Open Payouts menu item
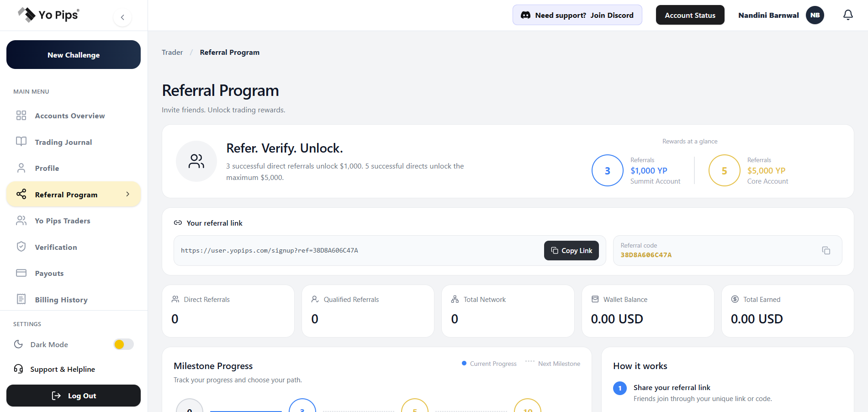 pos(74,273)
